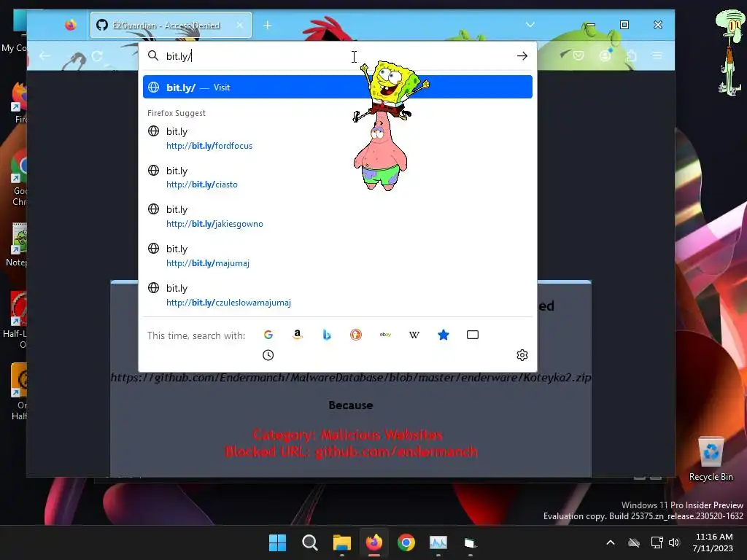This screenshot has width=747, height=560.
Task: Open File Explorer from the taskbar
Action: pos(342,542)
